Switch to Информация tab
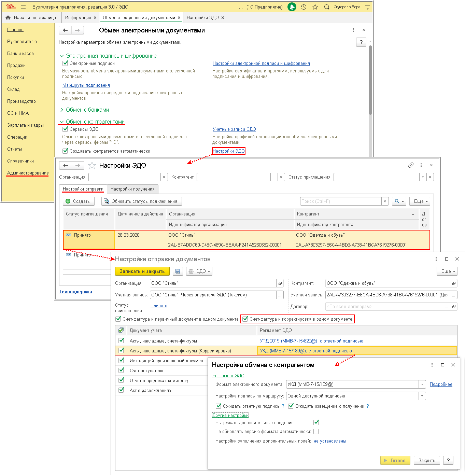Image resolution: width=465 pixels, height=476 pixels. tap(78, 17)
